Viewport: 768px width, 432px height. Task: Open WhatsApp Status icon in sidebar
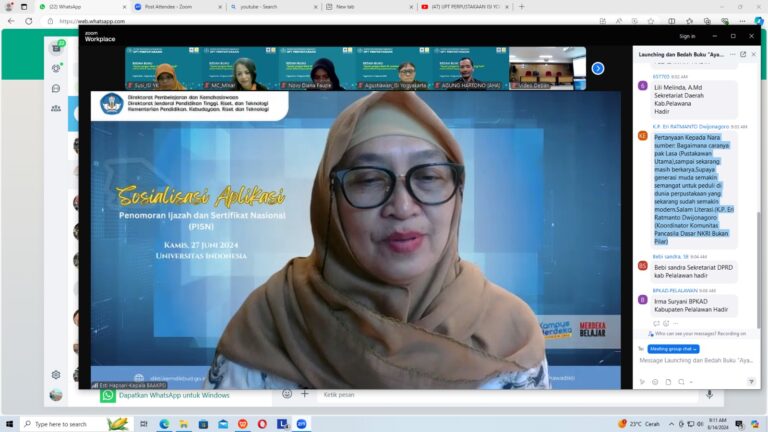[56, 68]
